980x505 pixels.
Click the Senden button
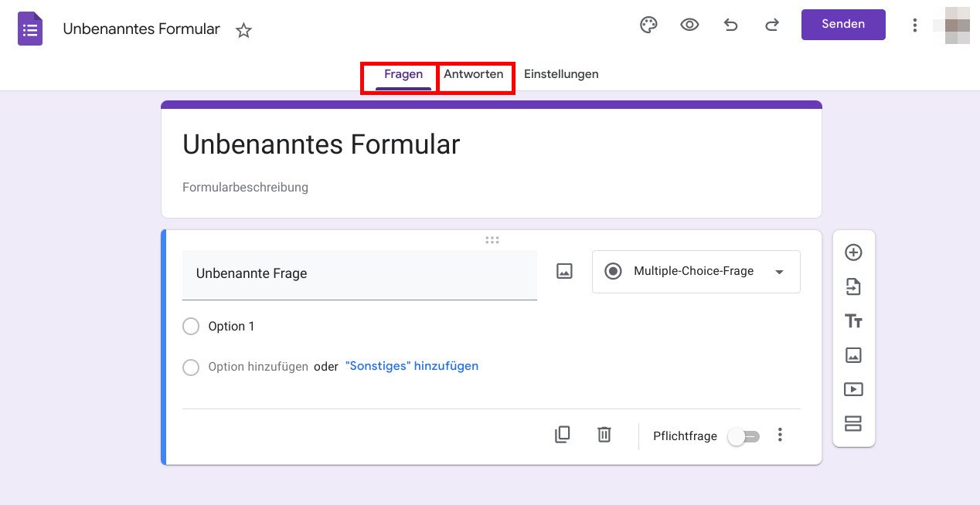coord(843,24)
